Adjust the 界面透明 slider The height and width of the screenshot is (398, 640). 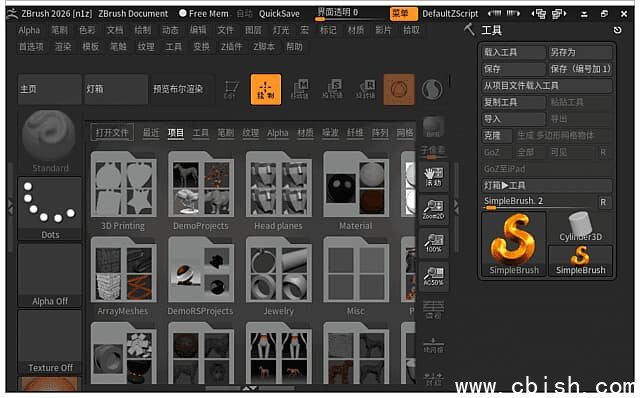pos(349,14)
